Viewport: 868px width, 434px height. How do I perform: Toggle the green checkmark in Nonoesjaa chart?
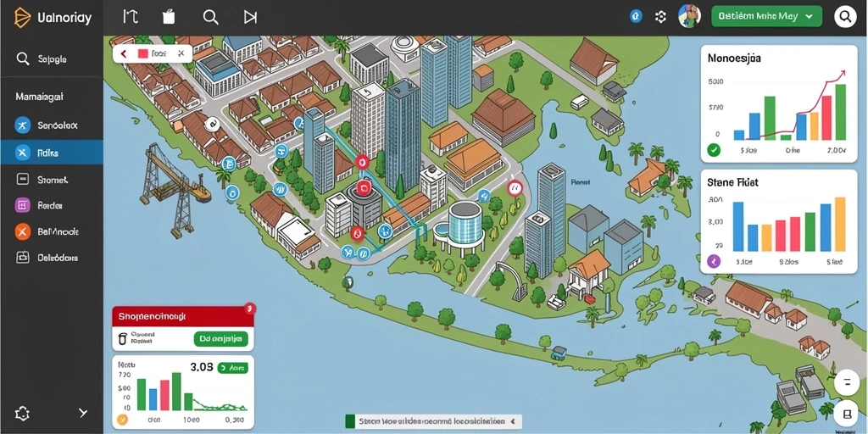[x=714, y=149]
